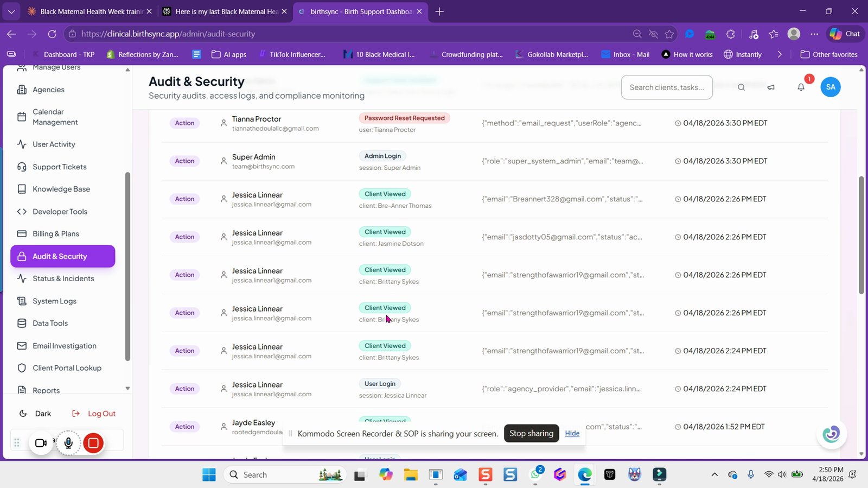Open the floating assistant widget icon
Viewport: 868px width, 488px height.
[831, 434]
